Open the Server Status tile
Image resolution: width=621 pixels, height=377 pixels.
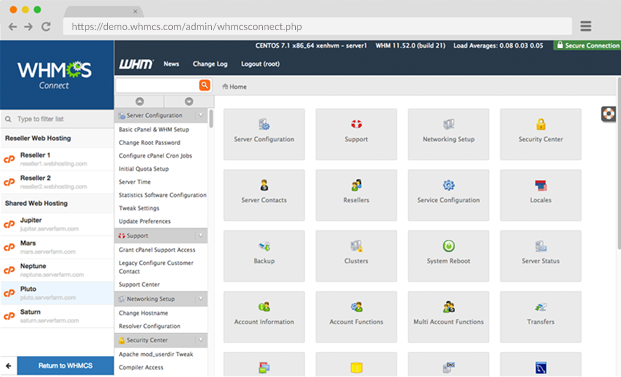pyautogui.click(x=541, y=256)
